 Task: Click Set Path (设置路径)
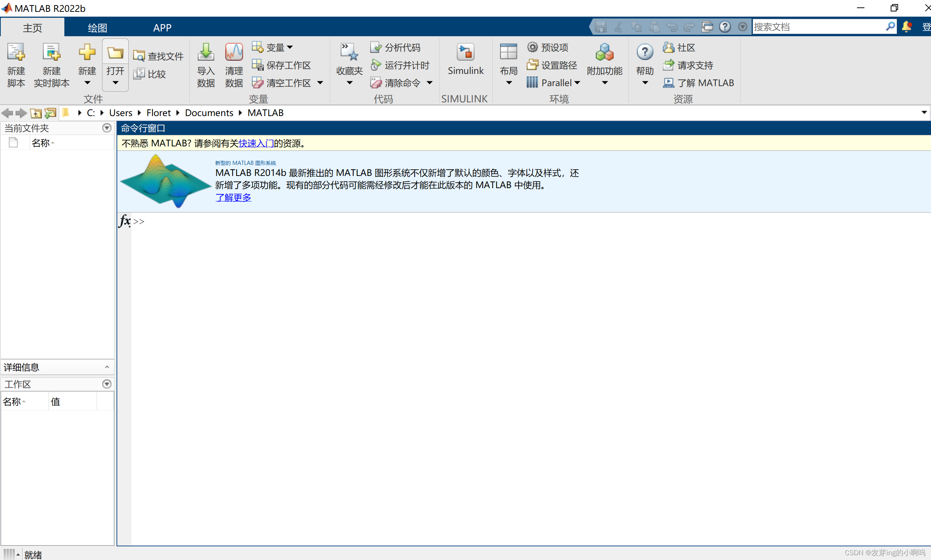point(552,65)
